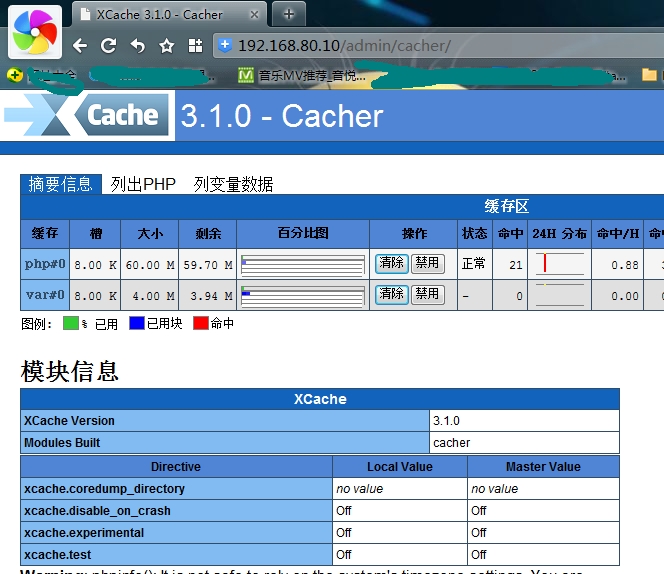Bookmark page with the star icon
The image size is (664, 574).
[x=166, y=45]
